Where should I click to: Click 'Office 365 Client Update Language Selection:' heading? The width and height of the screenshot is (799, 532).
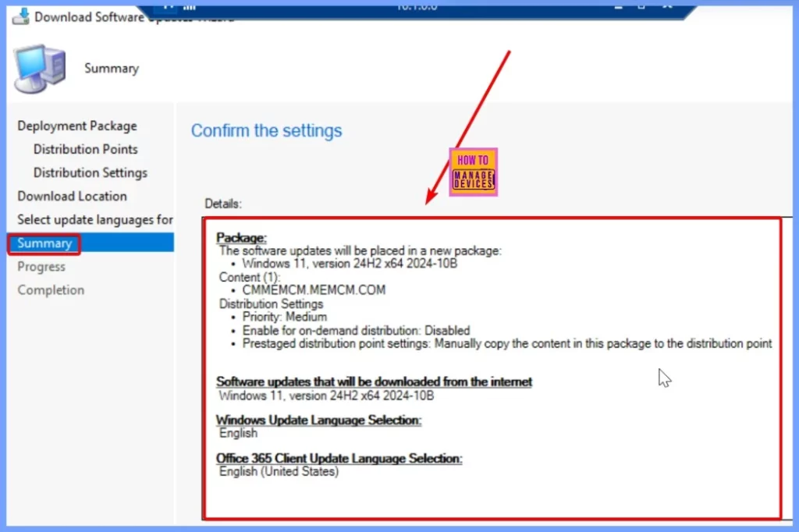[x=339, y=458]
